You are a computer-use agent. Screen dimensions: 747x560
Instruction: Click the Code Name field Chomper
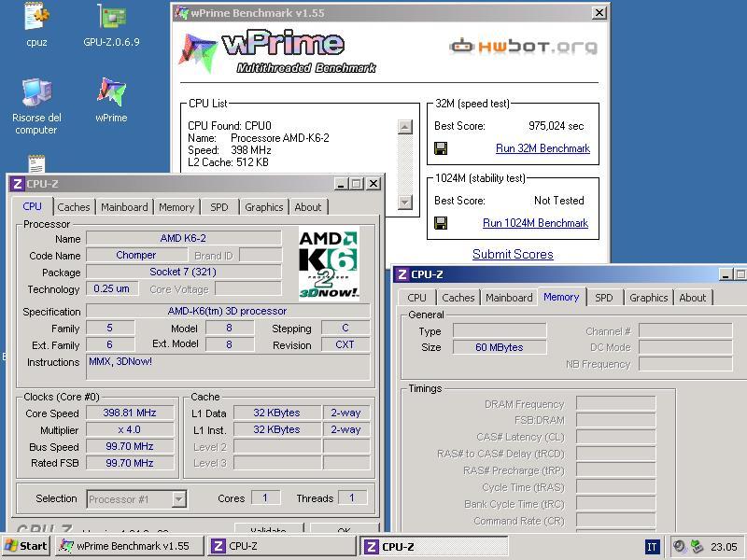[136, 255]
